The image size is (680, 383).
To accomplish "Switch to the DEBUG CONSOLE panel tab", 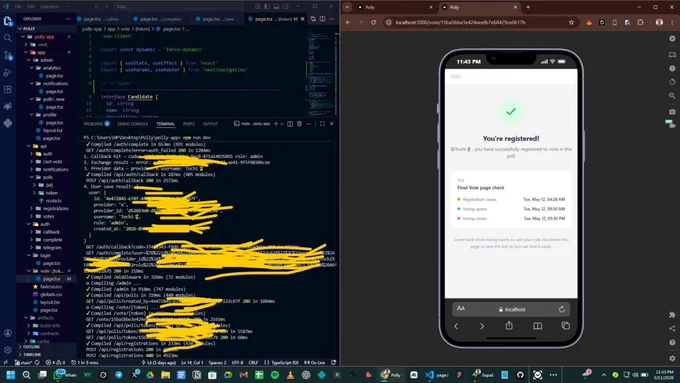I will point(133,124).
